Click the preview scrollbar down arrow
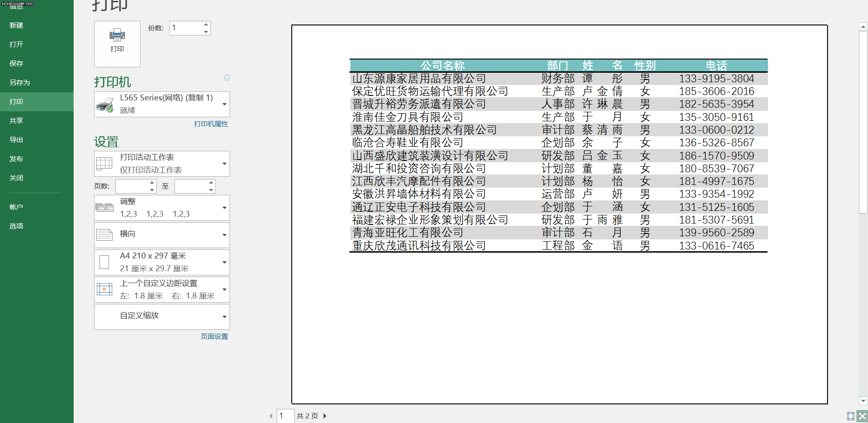Image resolution: width=868 pixels, height=423 pixels. click(863, 401)
